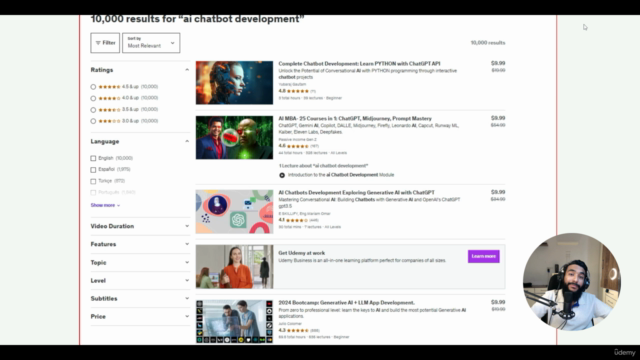
Task: Click the Learn more button
Action: pos(484,256)
